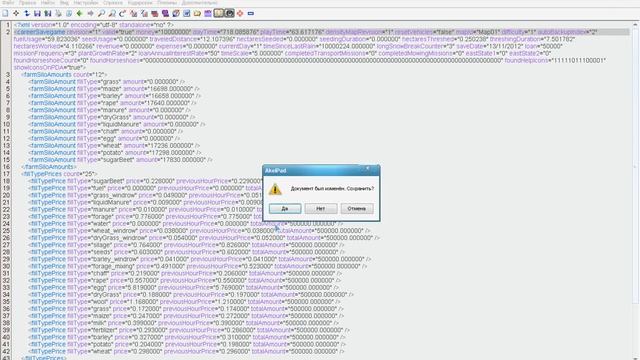
Task: Click the fillTypePrice line for "seeds"
Action: [187, 252]
